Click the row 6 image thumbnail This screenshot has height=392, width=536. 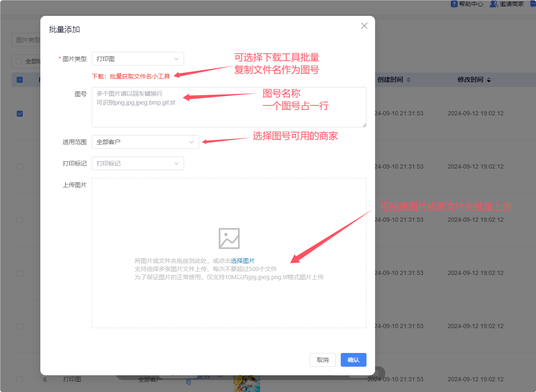pos(247,383)
